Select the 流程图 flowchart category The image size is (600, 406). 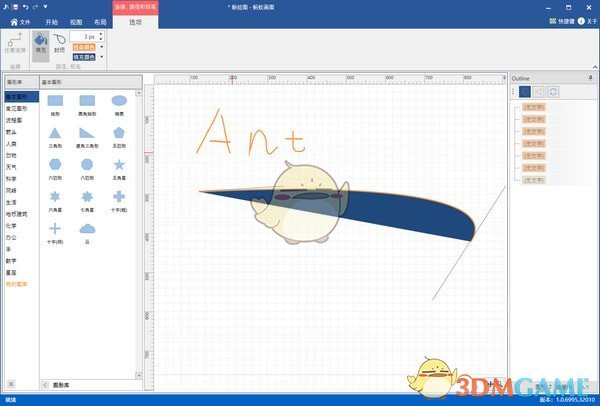pos(14,120)
